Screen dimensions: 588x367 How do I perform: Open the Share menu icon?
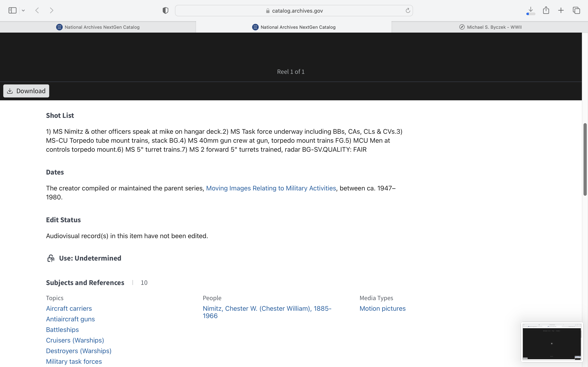coord(546,10)
